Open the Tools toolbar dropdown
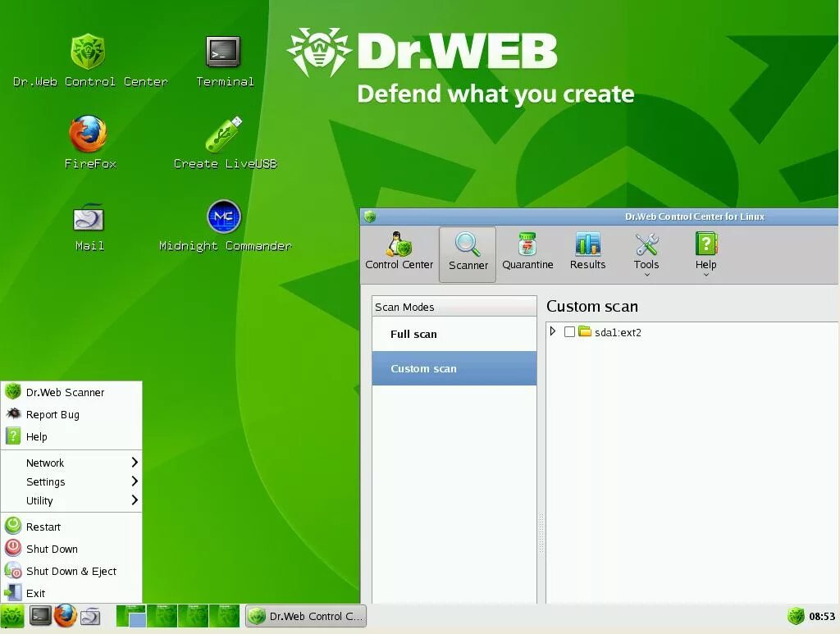 pos(646,253)
